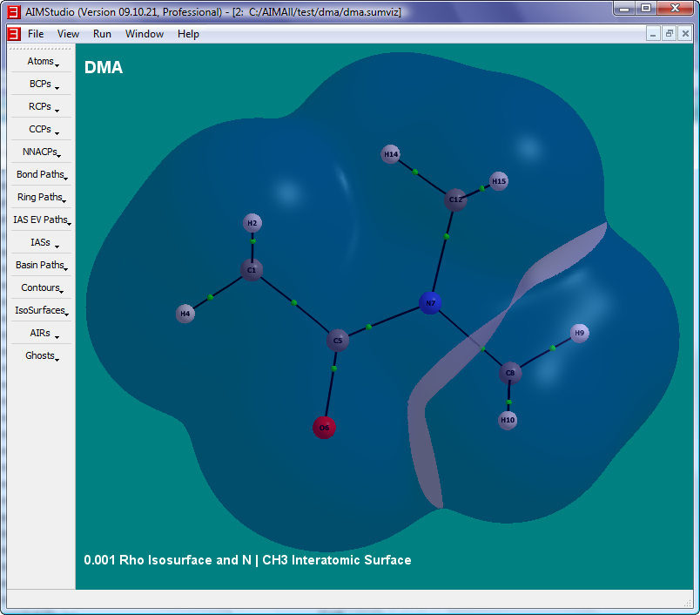Screen dimensions: 700x615
Task: Restore the inner document window
Action: [x=669, y=34]
